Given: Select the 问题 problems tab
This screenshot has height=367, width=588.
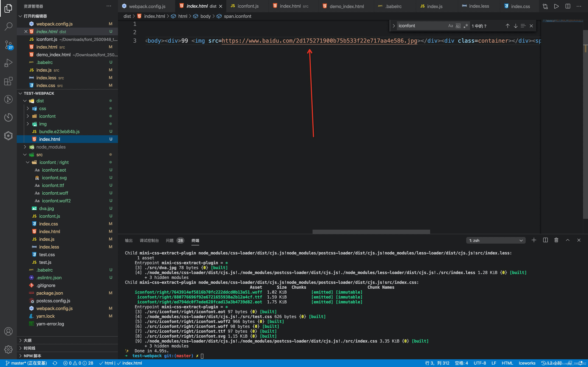Looking at the screenshot, I should [x=169, y=240].
